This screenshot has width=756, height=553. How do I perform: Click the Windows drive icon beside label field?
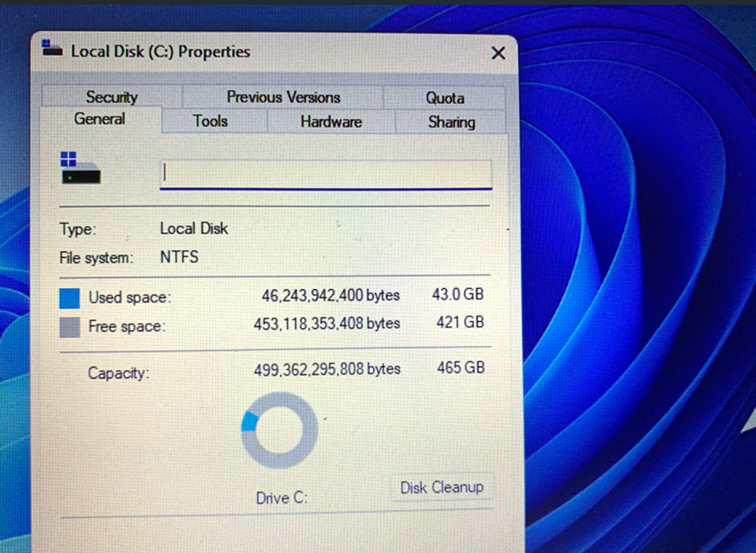pyautogui.click(x=80, y=168)
